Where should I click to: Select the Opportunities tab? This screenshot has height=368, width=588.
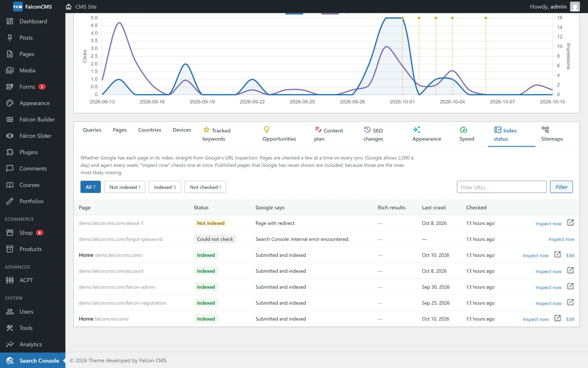[x=279, y=134]
